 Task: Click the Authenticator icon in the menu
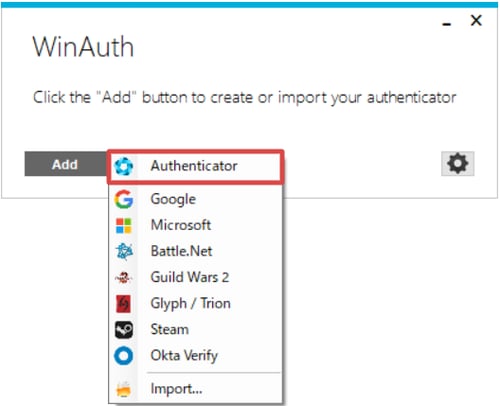click(x=124, y=166)
